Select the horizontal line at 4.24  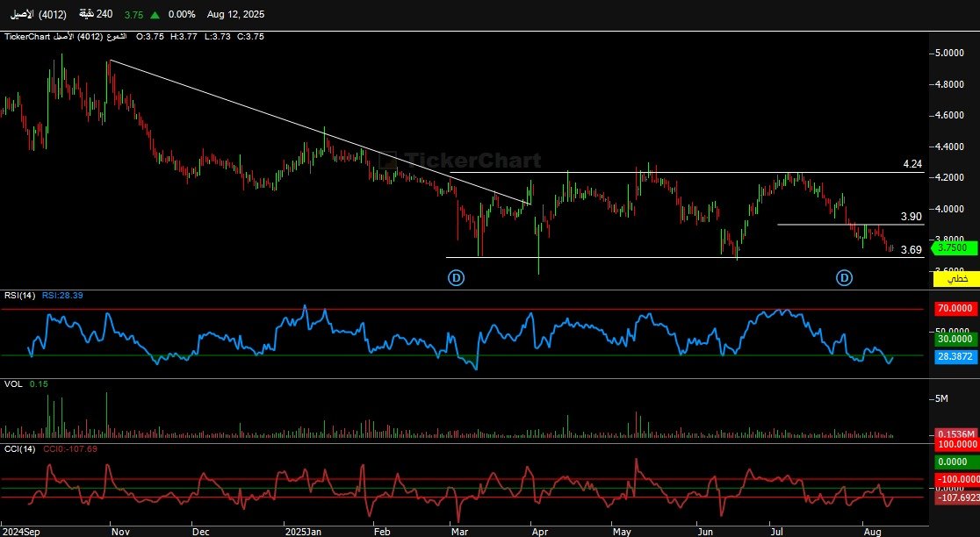pos(688,172)
